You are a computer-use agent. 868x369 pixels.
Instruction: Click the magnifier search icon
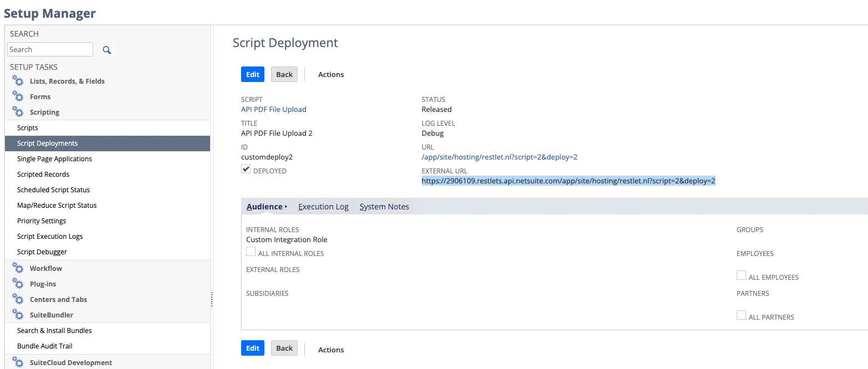click(107, 50)
